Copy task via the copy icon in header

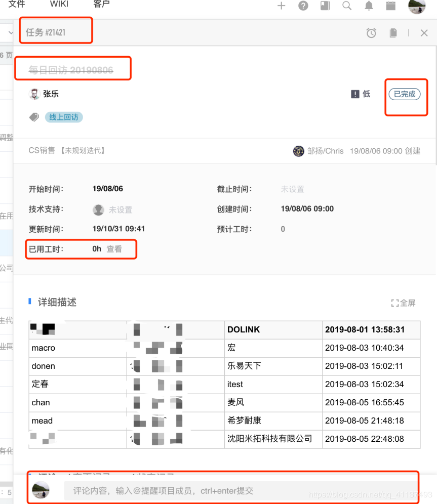[392, 32]
